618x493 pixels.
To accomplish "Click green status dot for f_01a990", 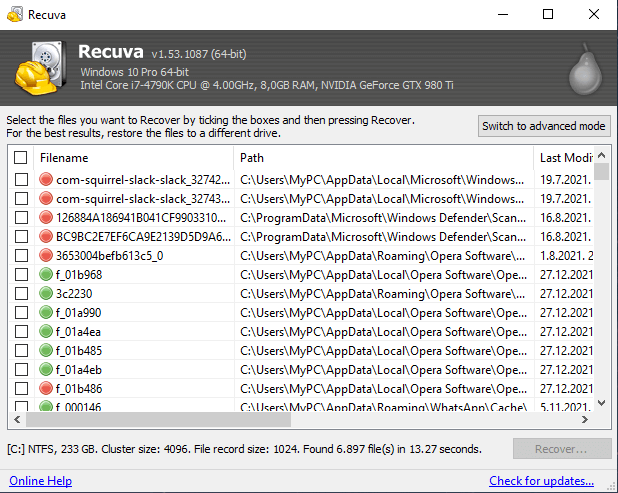I will pos(46,312).
